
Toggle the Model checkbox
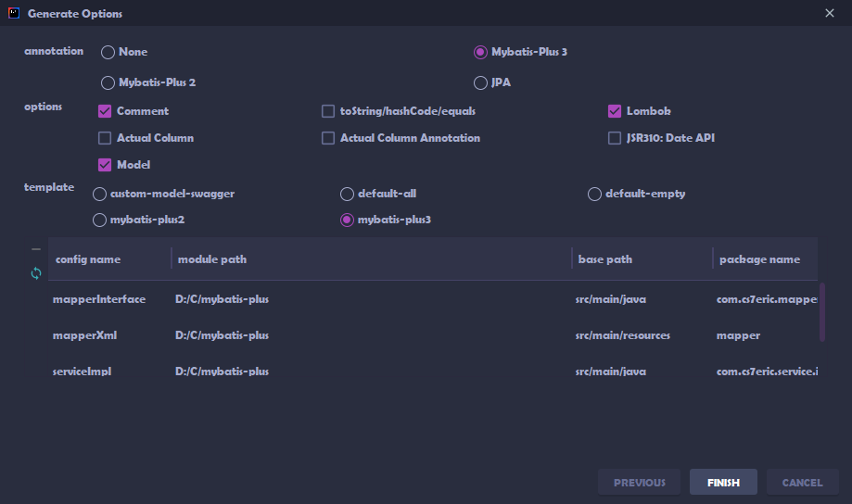pos(105,165)
